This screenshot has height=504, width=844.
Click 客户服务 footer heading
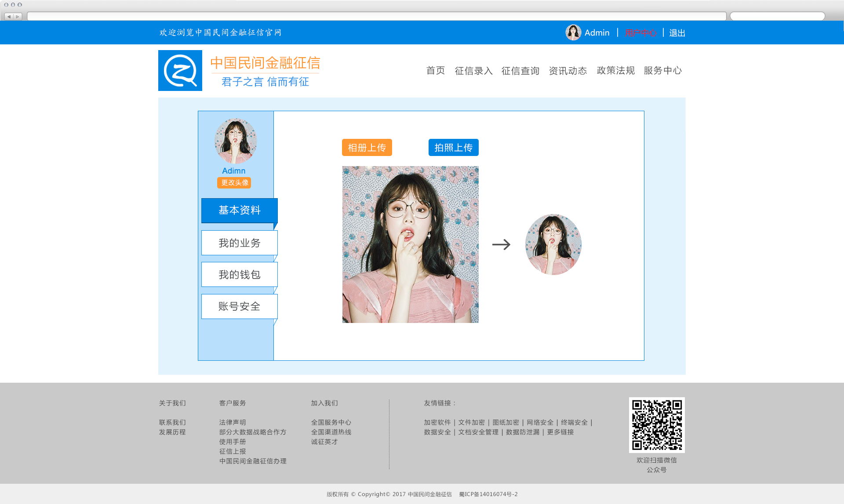click(233, 403)
